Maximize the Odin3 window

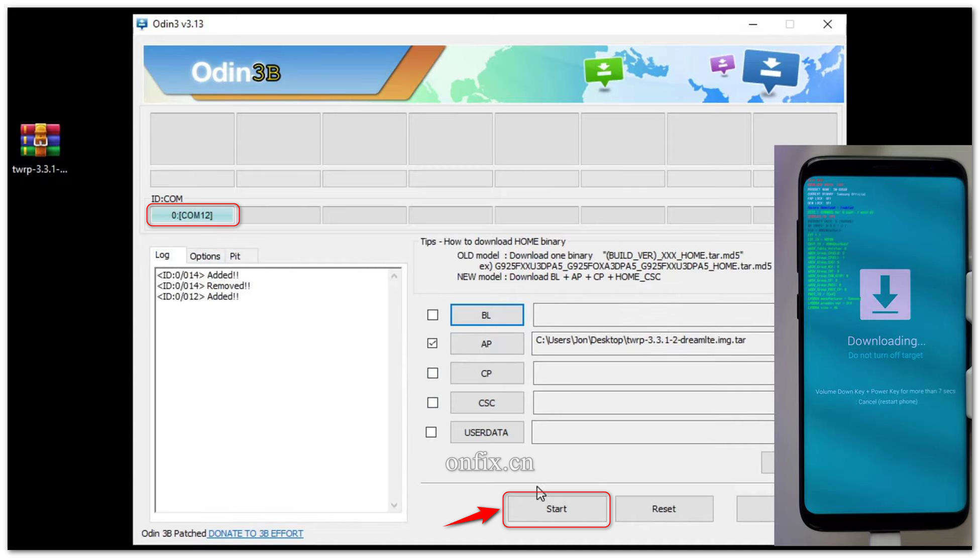click(x=790, y=24)
